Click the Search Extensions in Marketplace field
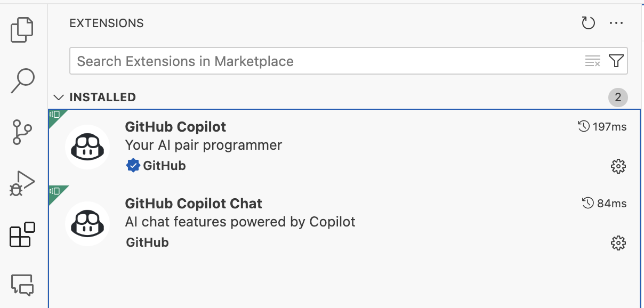644x308 pixels. [267, 61]
